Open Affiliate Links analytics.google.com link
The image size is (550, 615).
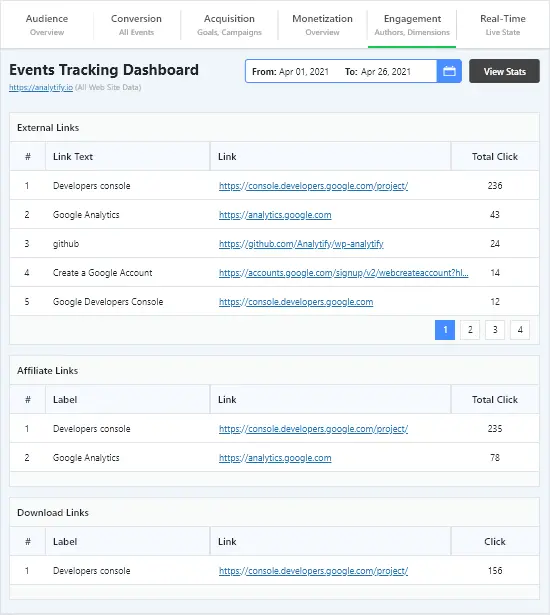click(x=275, y=458)
